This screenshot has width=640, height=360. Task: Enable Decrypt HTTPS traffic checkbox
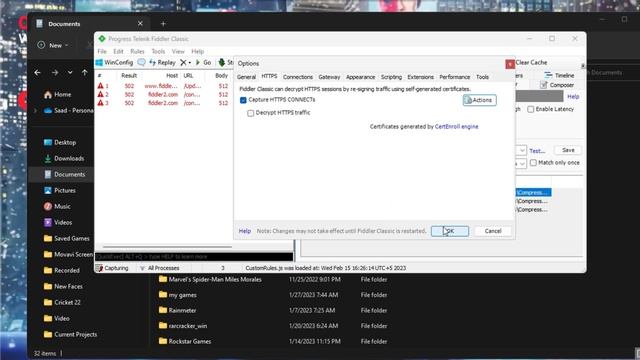click(x=251, y=113)
